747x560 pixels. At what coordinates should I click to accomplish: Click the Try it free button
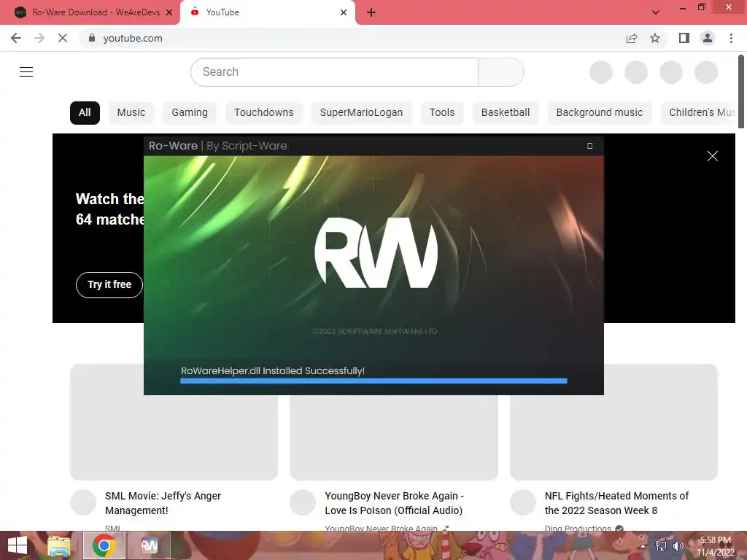(109, 285)
